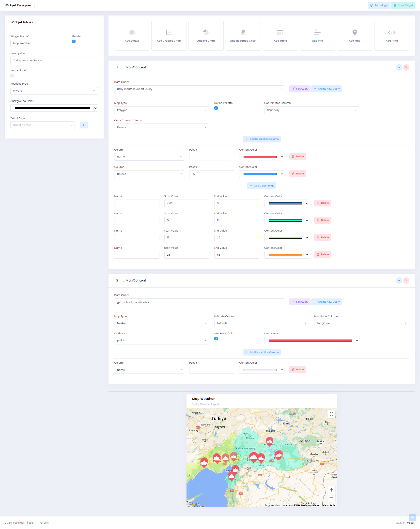
Task: Click the Description input field
Action: point(54,61)
